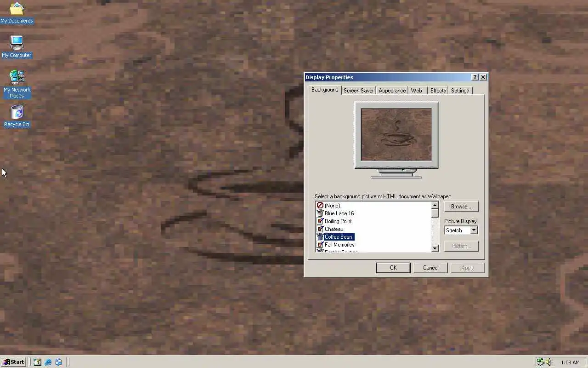The width and height of the screenshot is (588, 368).
Task: Open the Web tab
Action: [417, 91]
